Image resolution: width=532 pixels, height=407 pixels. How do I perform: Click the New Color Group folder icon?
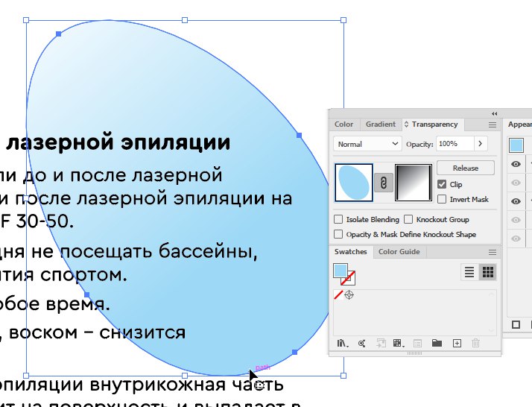click(437, 343)
